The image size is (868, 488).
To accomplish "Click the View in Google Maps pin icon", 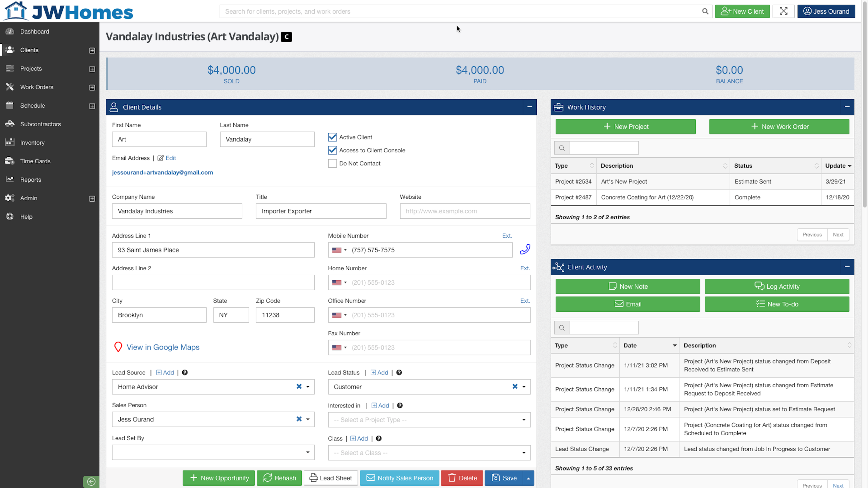I will pos(118,347).
